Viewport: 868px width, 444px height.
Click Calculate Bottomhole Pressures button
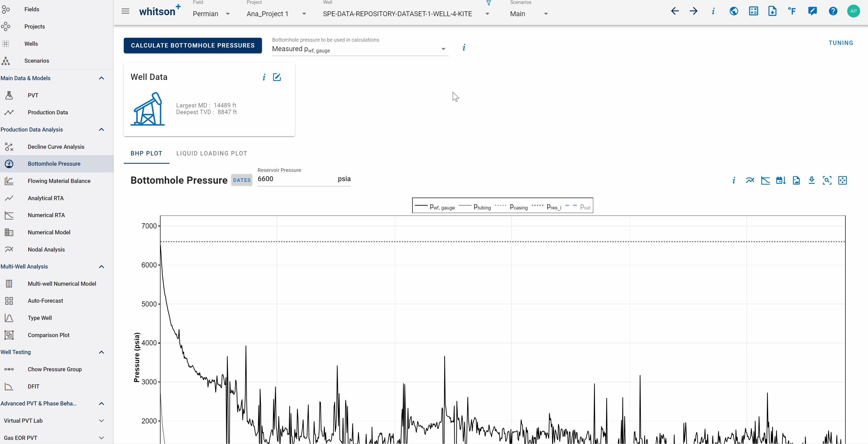coord(192,45)
